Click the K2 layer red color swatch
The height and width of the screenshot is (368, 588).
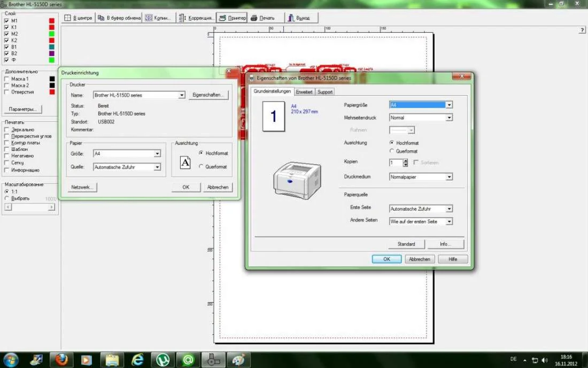[x=52, y=41]
